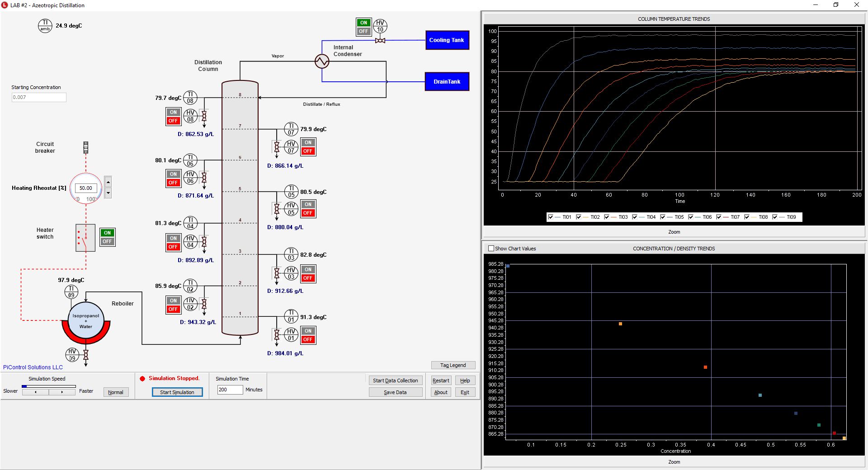Open the Help button
Image resolution: width=868 pixels, height=470 pixels.
coord(465,381)
